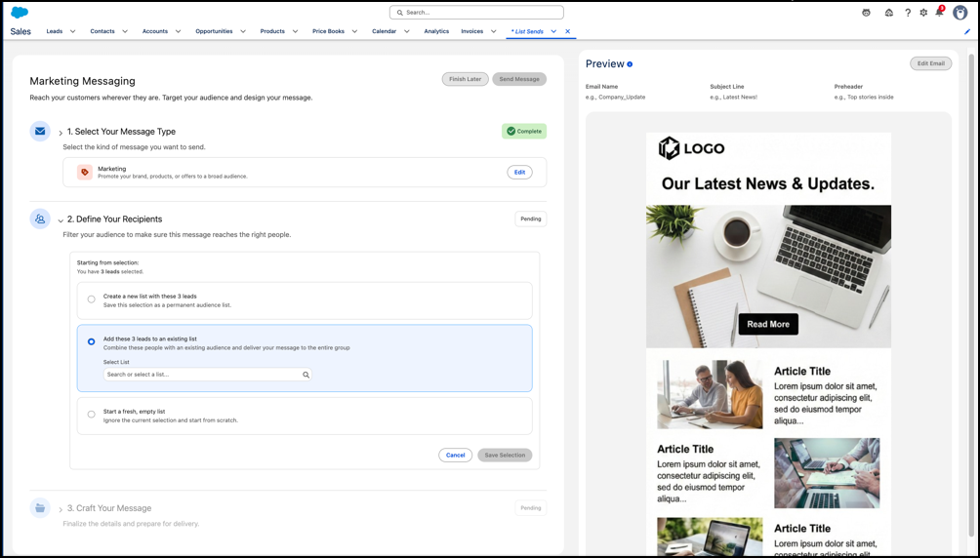Open the Help question mark icon

click(908, 13)
